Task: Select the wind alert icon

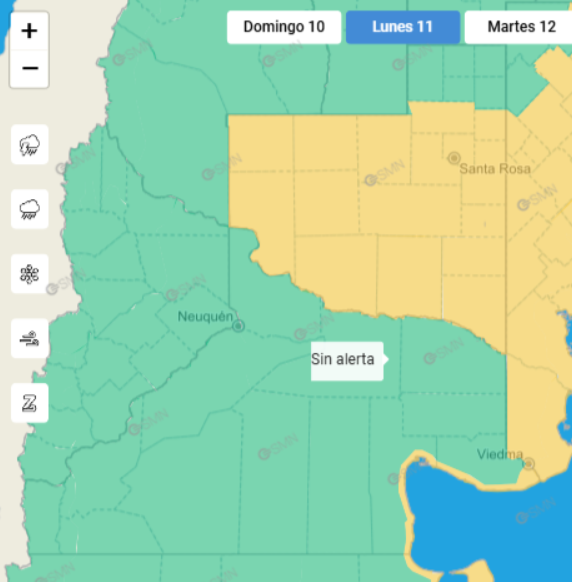Action: [30, 339]
